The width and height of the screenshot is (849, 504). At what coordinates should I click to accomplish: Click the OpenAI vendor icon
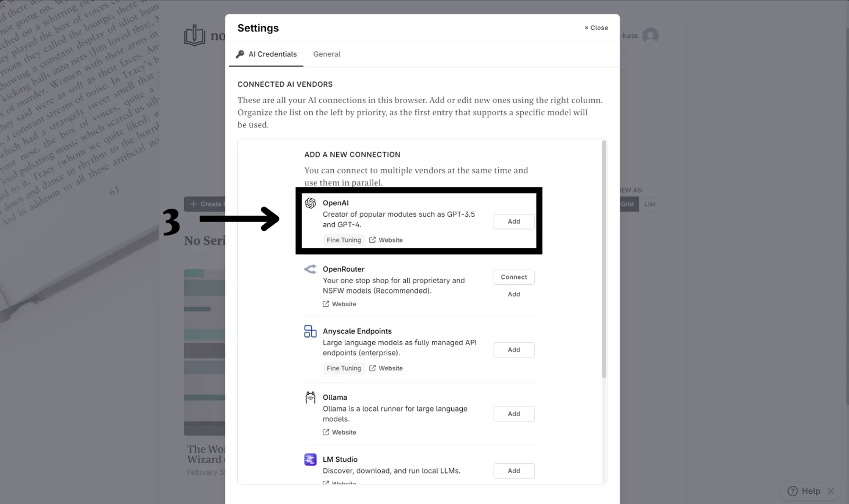pyautogui.click(x=310, y=203)
